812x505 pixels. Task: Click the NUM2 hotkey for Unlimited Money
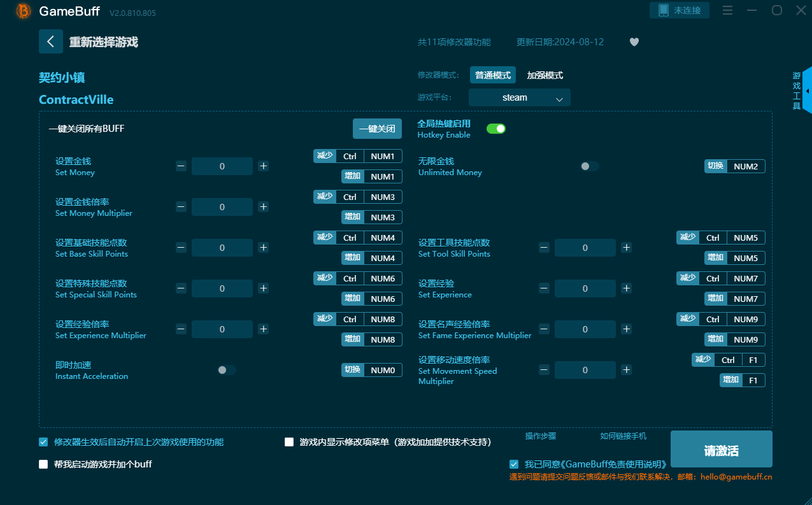[x=735, y=166]
